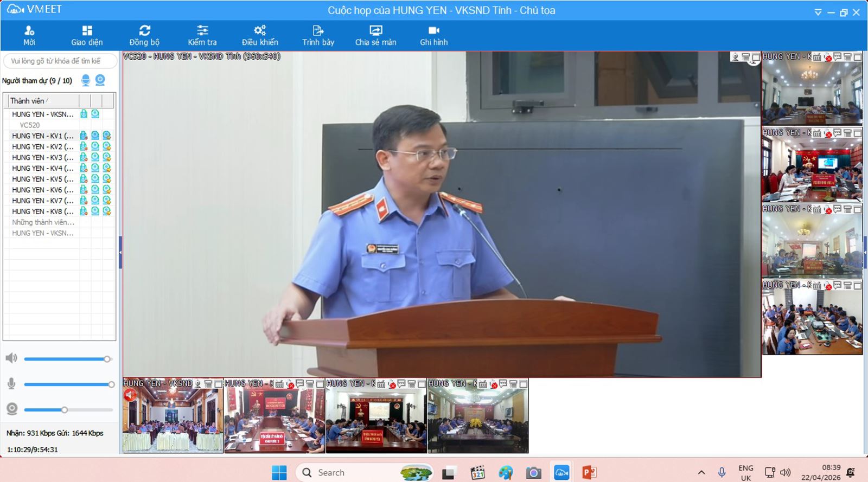Screen dimensions: 868x482
Task: Start Chia sẻ màn screen sharing
Action: pos(375,35)
